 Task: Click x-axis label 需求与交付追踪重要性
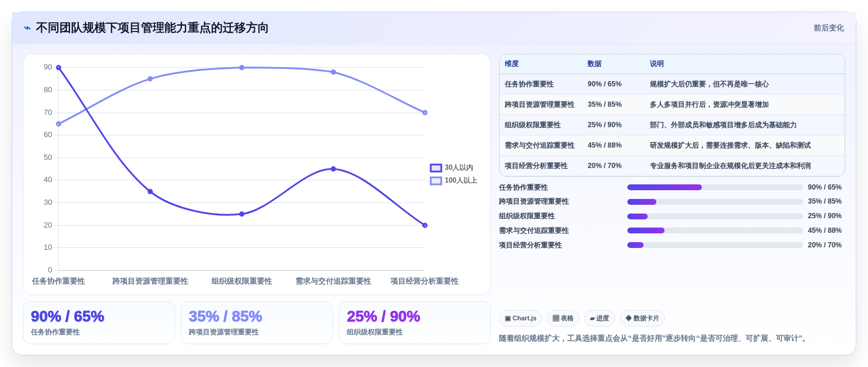(333, 281)
